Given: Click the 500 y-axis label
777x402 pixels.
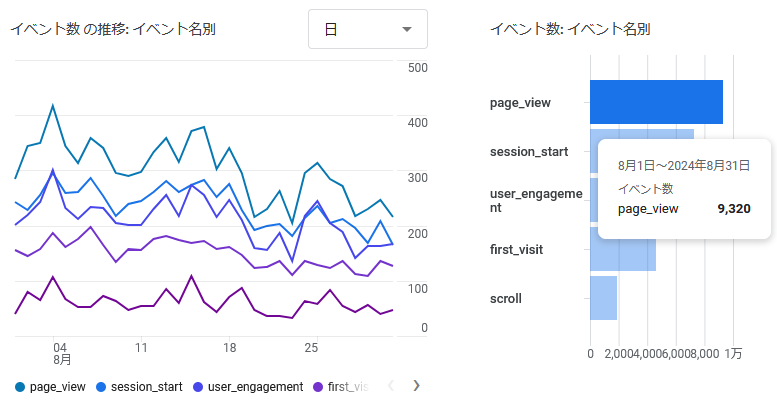Looking at the screenshot, I should click(418, 68).
